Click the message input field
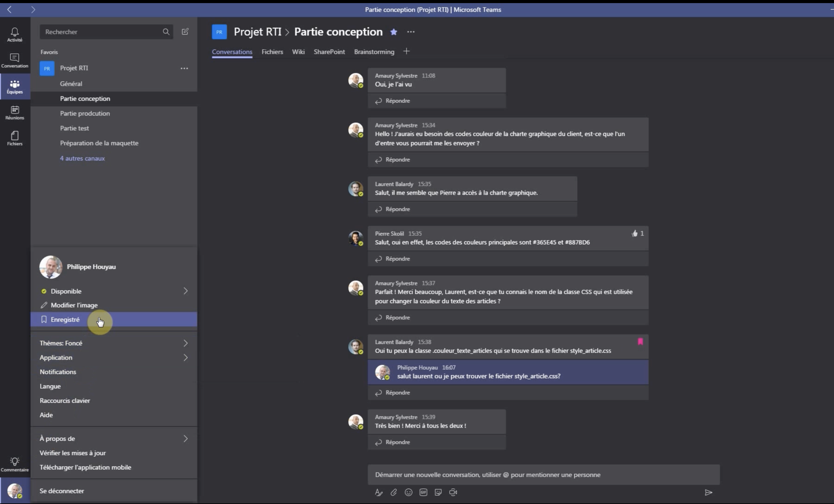This screenshot has height=504, width=834. (543, 474)
